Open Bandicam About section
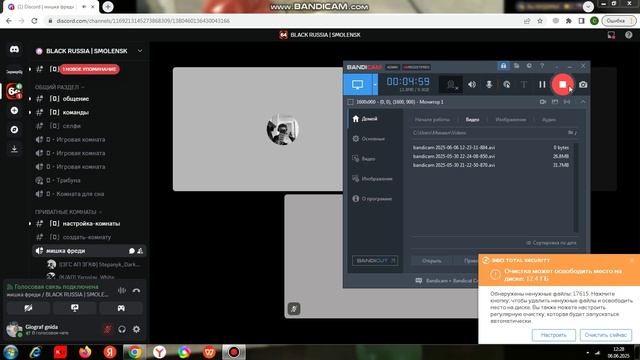 (x=374, y=199)
